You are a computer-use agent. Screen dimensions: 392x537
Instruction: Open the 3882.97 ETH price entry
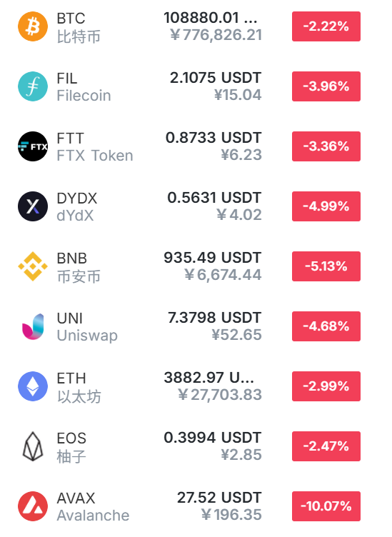coord(208,378)
